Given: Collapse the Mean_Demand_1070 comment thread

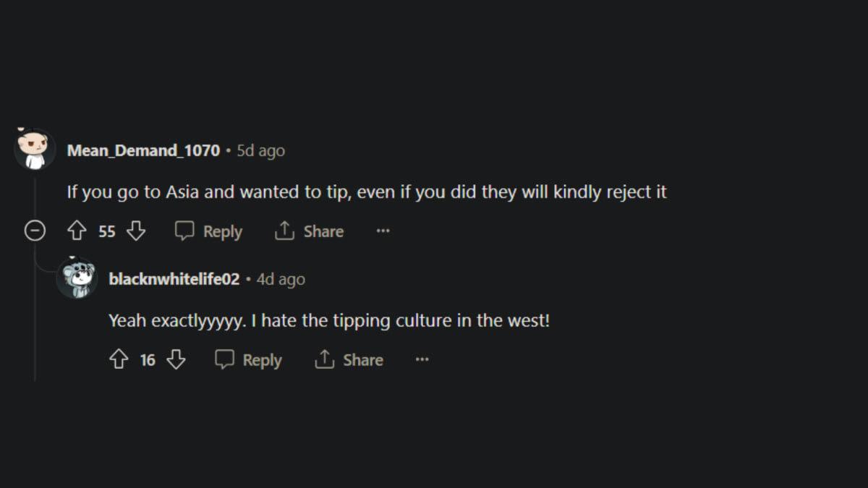Looking at the screenshot, I should 35,231.
